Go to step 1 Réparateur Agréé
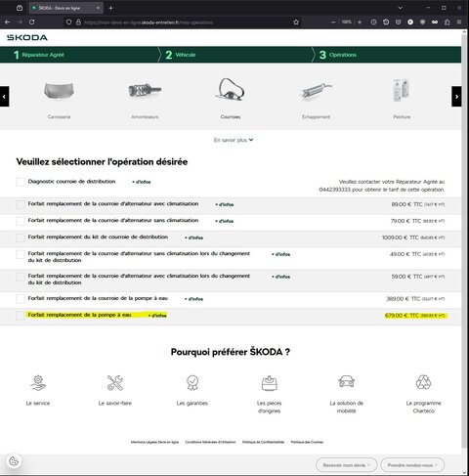Viewport: 469px width, 476px height. [x=39, y=55]
